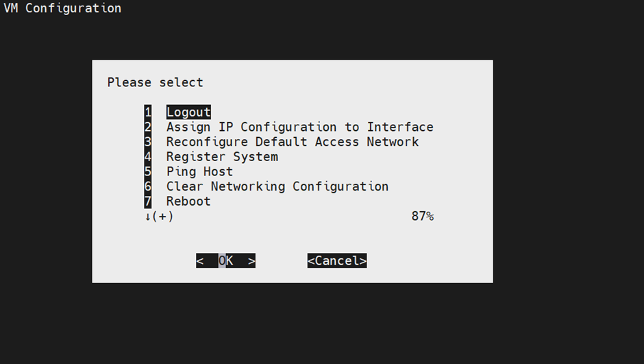644x364 pixels.
Task: Choose Clear Networking Configuration entry
Action: pos(277,186)
